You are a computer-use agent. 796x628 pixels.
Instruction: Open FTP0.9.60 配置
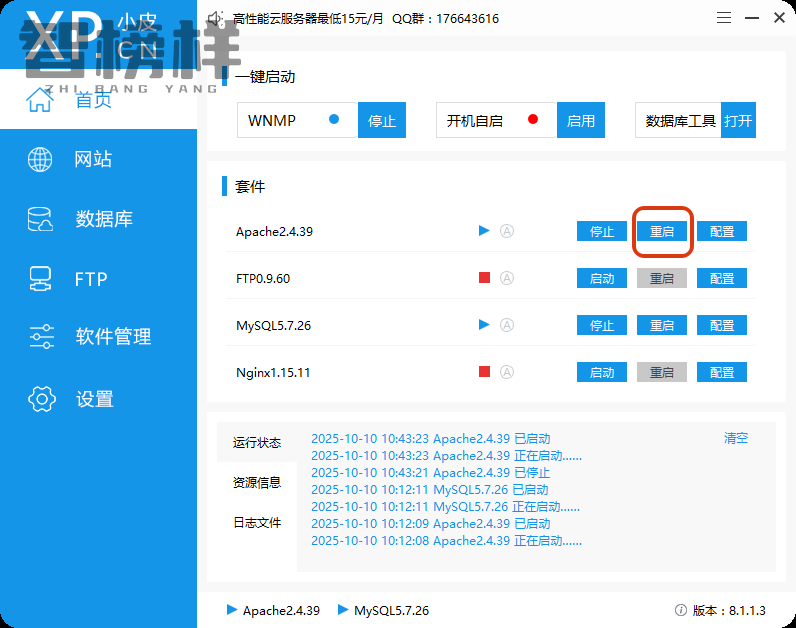722,278
